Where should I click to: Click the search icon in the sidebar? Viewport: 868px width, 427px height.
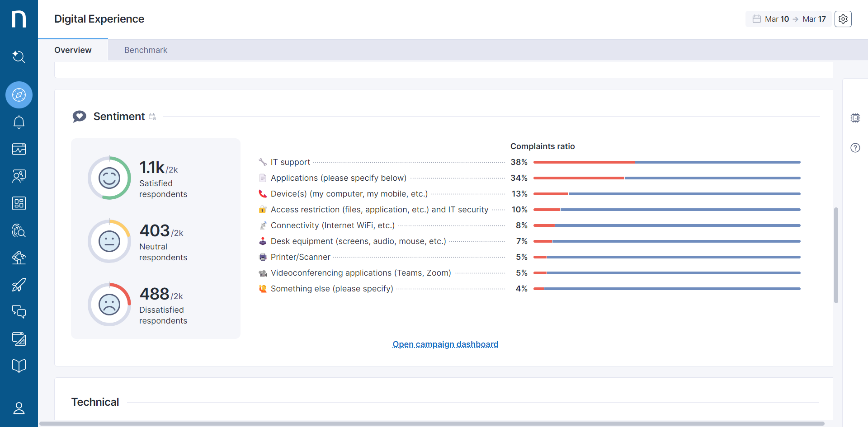pos(19,56)
